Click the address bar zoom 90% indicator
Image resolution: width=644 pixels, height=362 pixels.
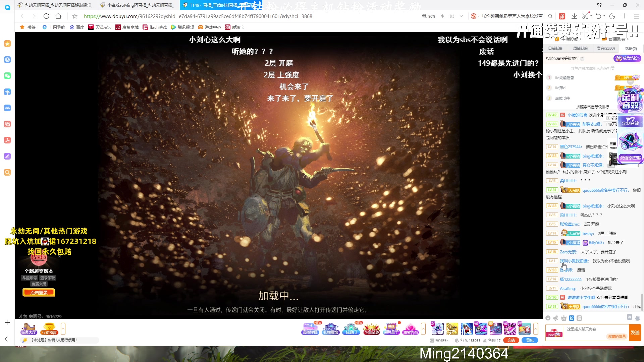tap(429, 16)
